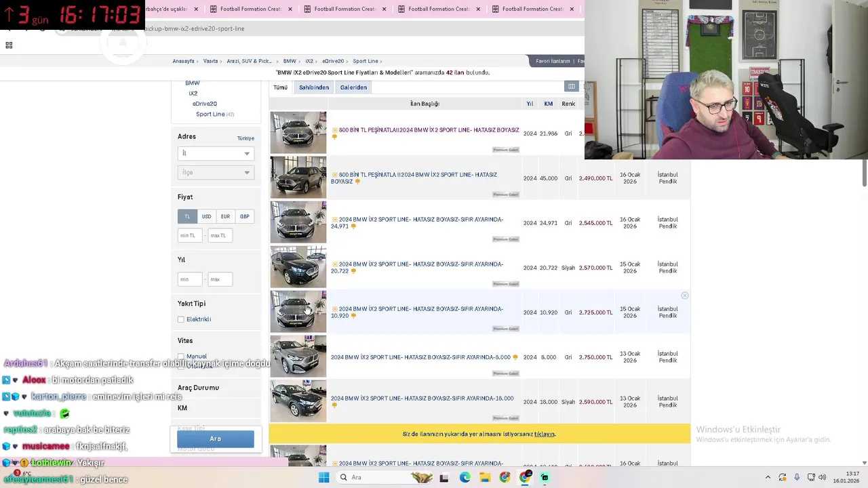868x488 pixels.
Task: Switch listing view using the grid icon
Action: point(572,87)
